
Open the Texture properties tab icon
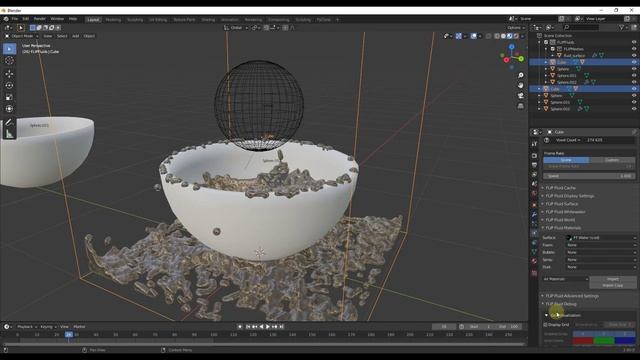[534, 273]
